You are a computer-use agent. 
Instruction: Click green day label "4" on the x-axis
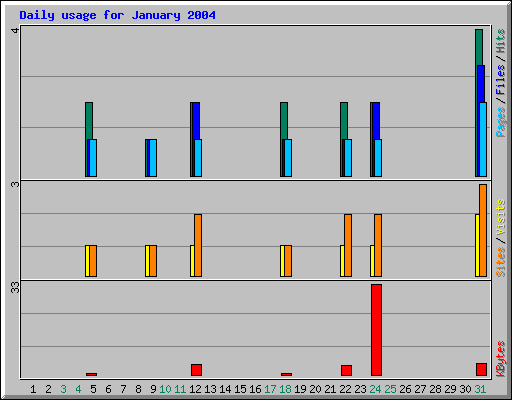pos(78,389)
